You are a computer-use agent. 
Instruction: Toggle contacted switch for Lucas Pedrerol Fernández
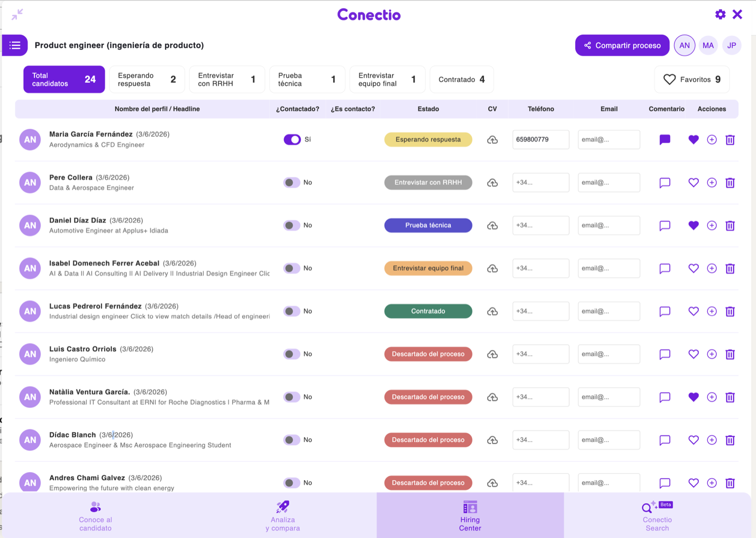292,311
